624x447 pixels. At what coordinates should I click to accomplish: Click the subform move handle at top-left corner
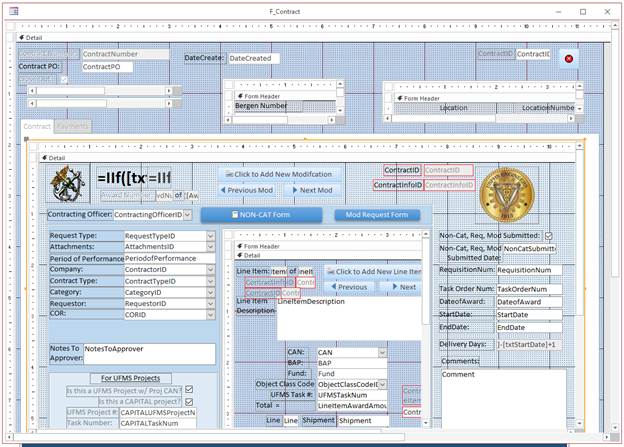click(x=26, y=139)
